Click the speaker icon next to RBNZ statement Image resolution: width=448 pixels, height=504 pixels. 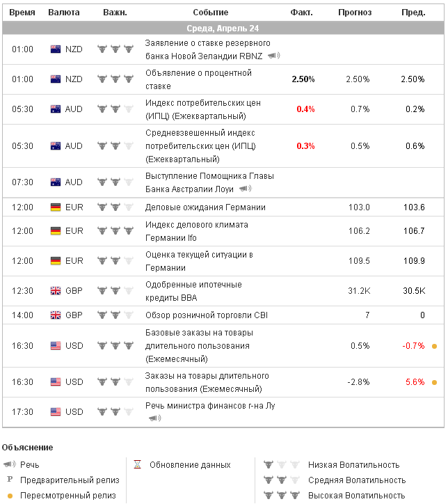[274, 56]
